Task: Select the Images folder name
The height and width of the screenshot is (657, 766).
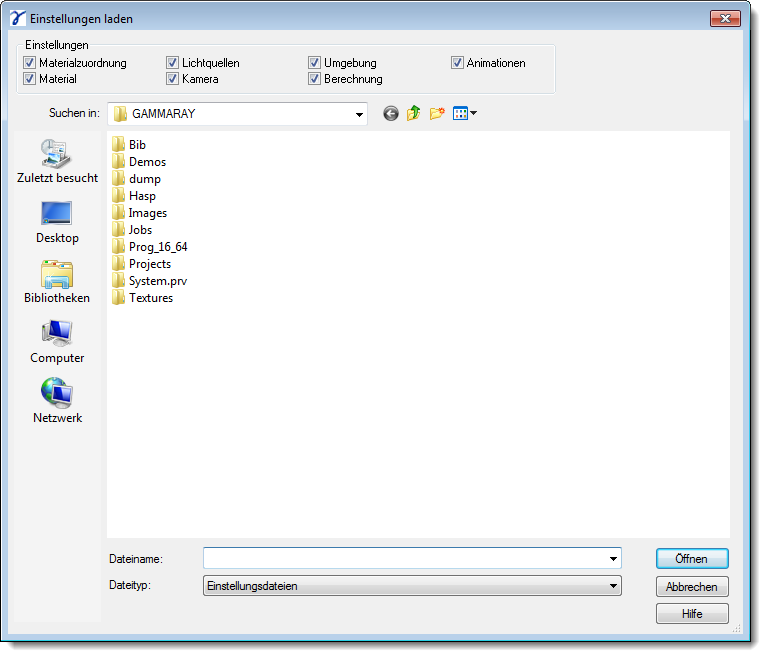Action: (148, 213)
